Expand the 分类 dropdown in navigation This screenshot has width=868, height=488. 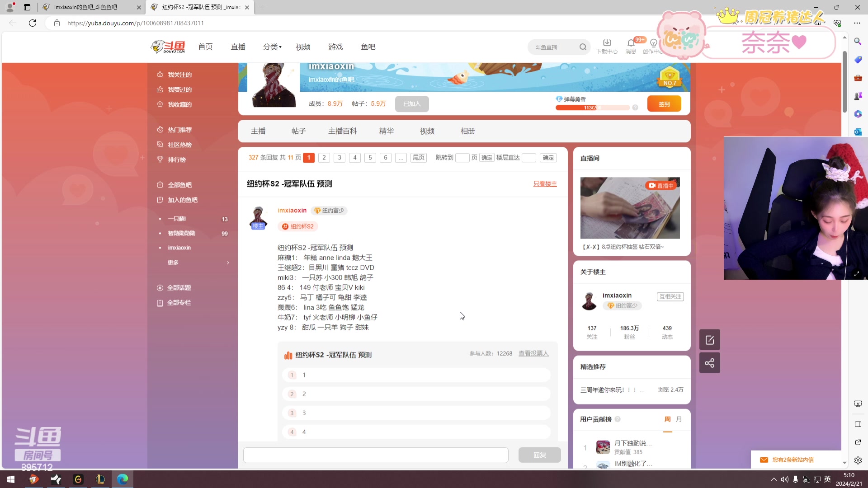(x=272, y=47)
